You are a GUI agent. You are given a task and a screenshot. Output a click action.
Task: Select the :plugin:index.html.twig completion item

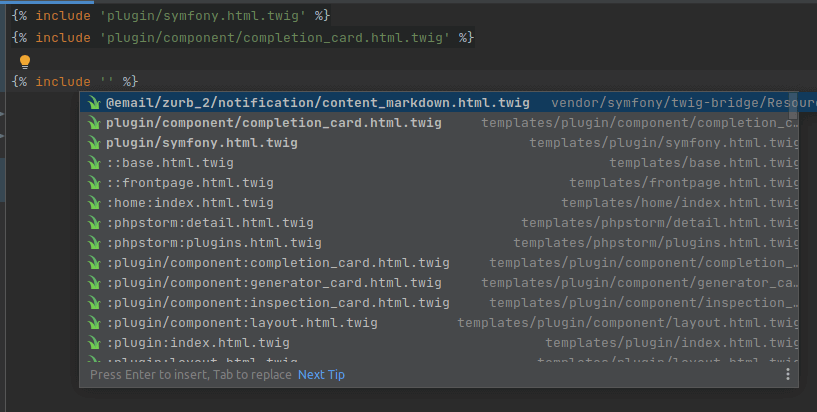pyautogui.click(x=198, y=343)
